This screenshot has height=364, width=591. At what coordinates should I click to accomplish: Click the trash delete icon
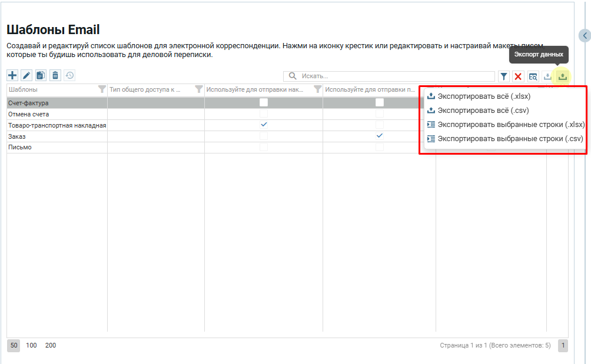55,75
